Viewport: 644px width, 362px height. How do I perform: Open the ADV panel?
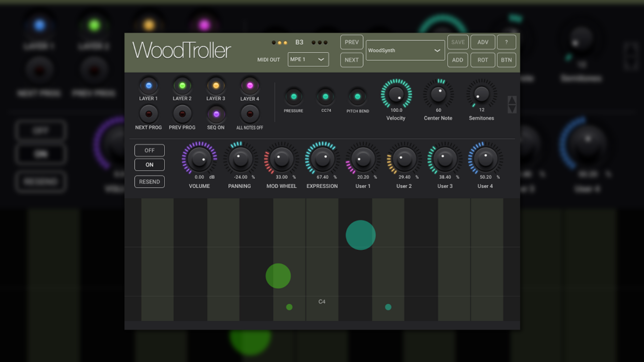[482, 42]
